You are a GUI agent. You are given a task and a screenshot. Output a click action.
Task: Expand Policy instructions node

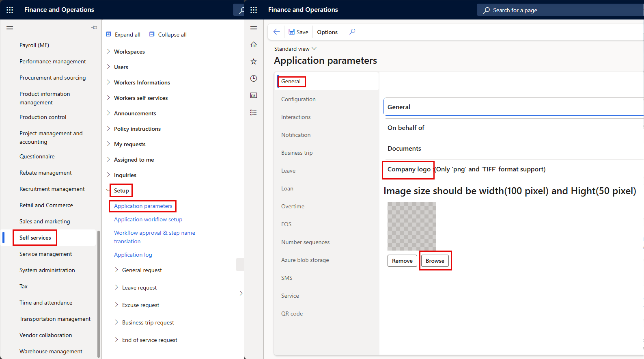[108, 128]
